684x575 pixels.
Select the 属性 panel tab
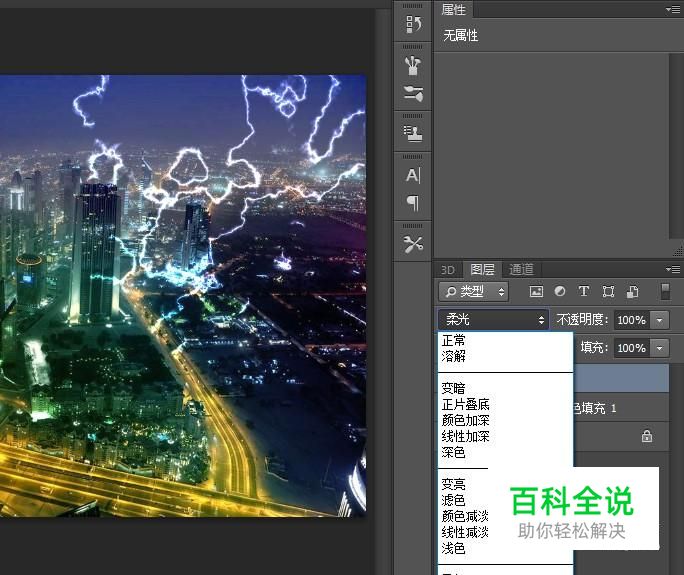[454, 9]
